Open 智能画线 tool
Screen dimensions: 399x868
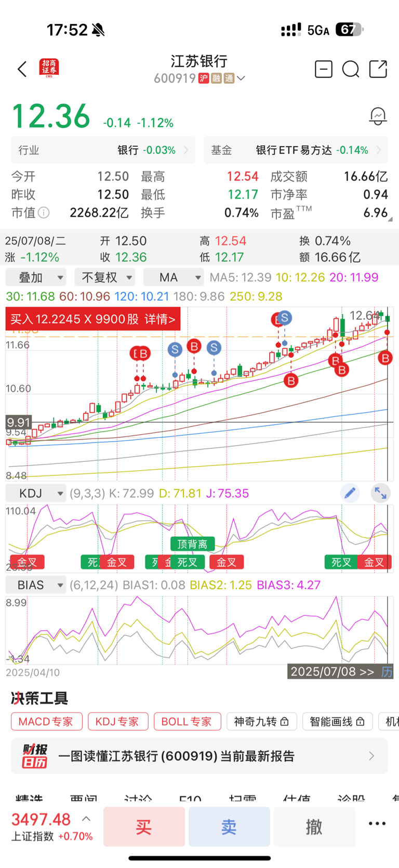337,721
